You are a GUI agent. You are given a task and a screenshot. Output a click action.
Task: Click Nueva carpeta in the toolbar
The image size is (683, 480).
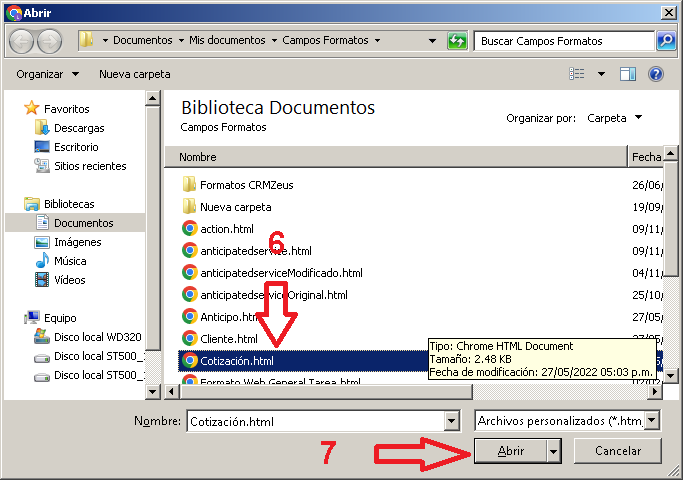coord(134,74)
